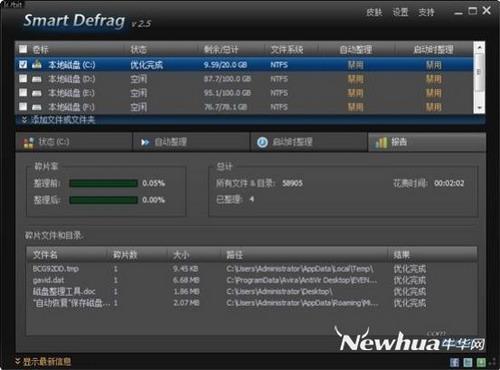Screen dimensions: 500x370
Task: Sort fragmented files by 碎片数 column header
Action: pyautogui.click(x=125, y=255)
